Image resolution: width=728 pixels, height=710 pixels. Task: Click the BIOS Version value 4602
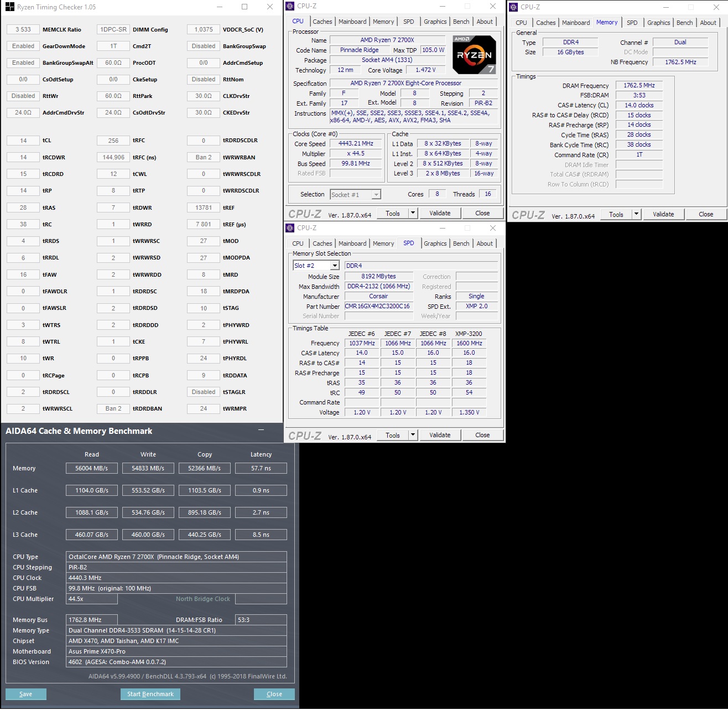[x=176, y=662]
